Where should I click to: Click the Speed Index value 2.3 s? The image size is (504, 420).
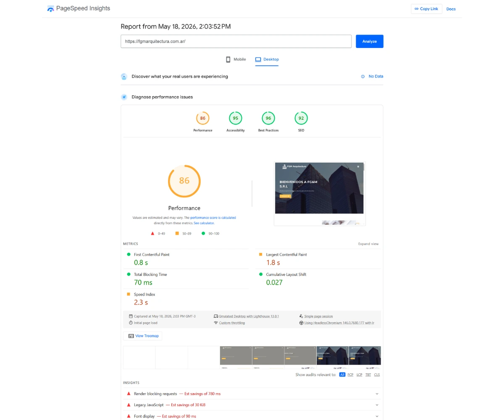pos(141,302)
